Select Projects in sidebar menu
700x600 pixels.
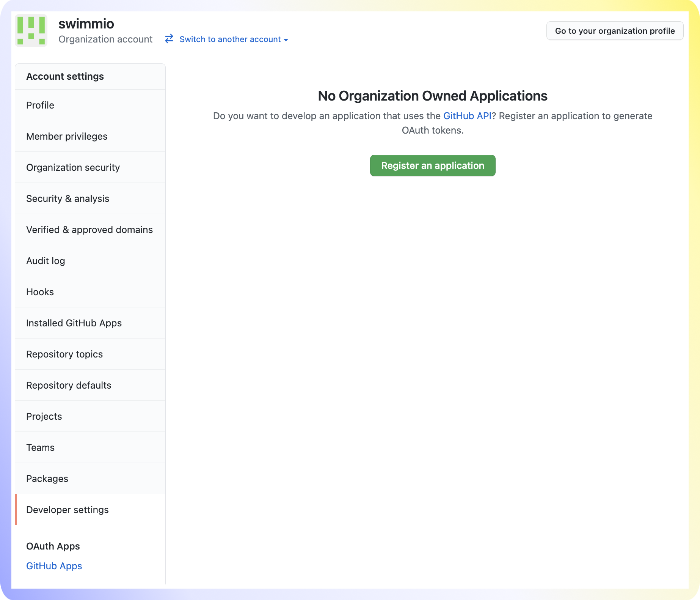coord(90,416)
